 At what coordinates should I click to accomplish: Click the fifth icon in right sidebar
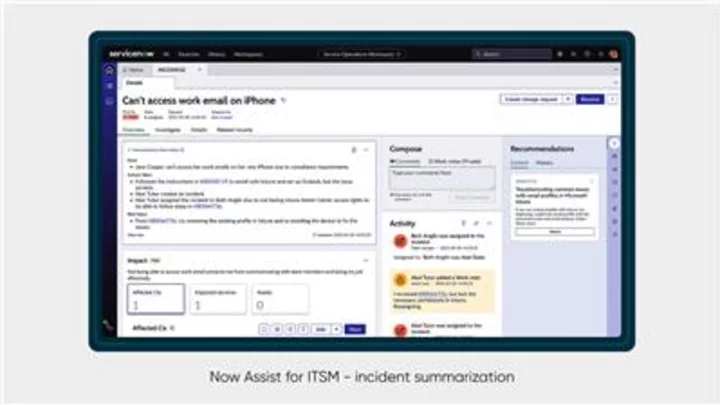click(x=614, y=195)
